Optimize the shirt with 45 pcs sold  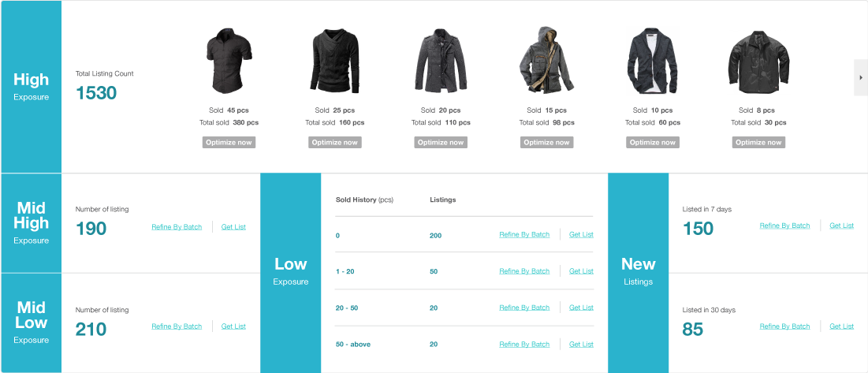coord(229,142)
